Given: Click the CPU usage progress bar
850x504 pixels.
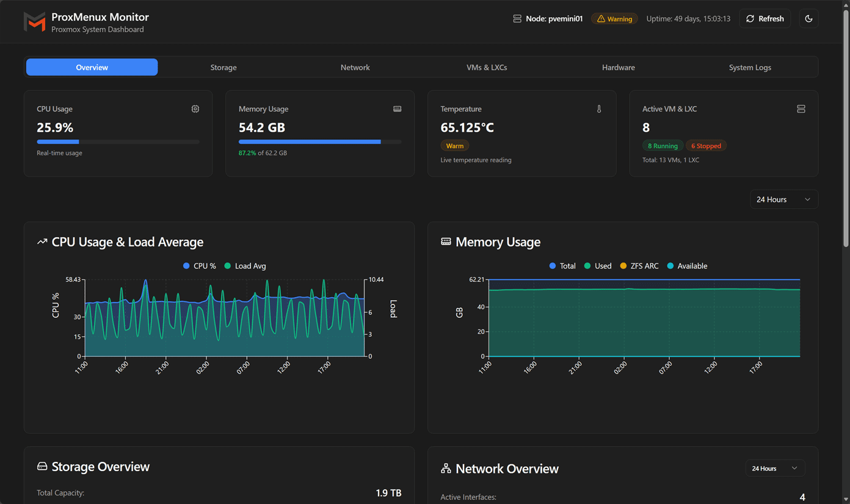Looking at the screenshot, I should point(118,141).
